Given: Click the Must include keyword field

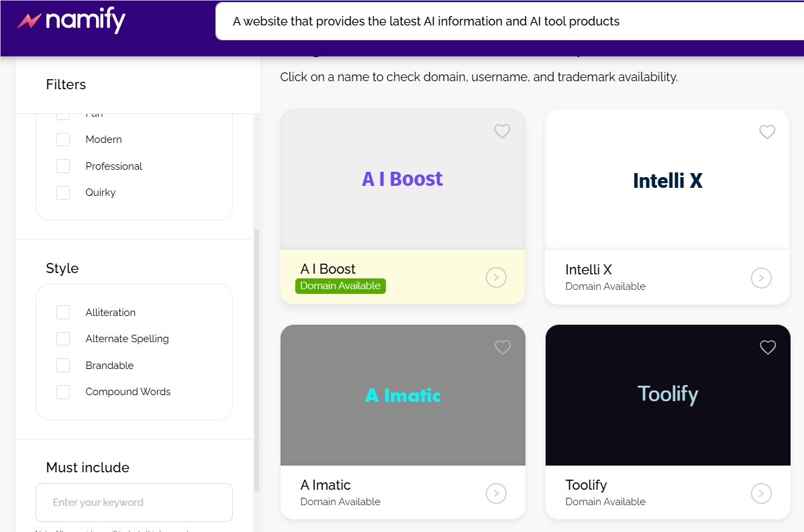Looking at the screenshot, I should [134, 502].
